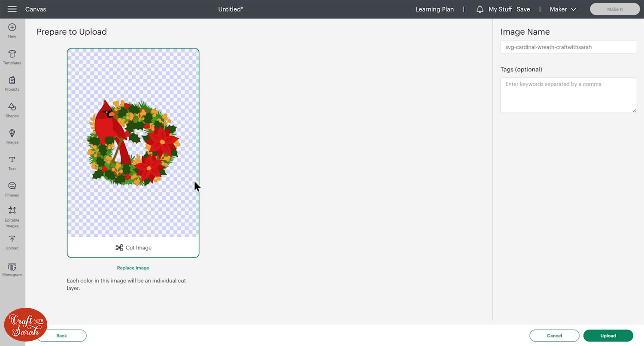This screenshot has height=346, width=644.
Task: Click the scissors Cut Image icon
Action: click(x=119, y=248)
